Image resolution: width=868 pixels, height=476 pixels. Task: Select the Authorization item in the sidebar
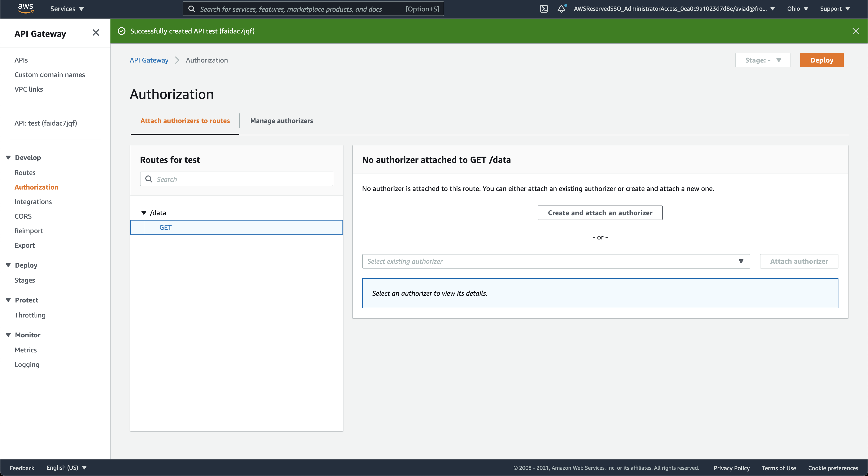tap(36, 187)
